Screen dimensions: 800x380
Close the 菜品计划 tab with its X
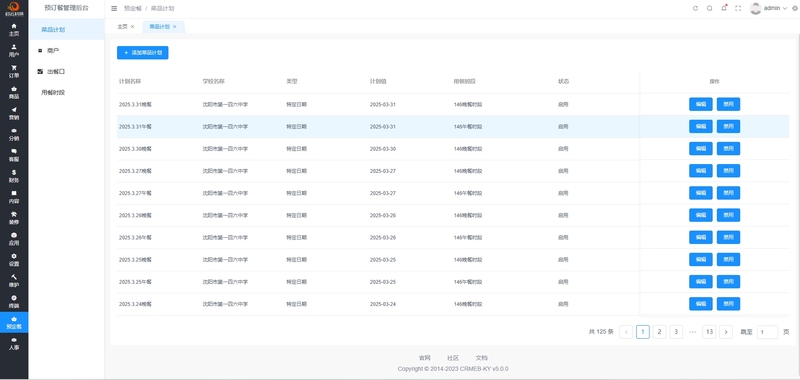coord(174,27)
